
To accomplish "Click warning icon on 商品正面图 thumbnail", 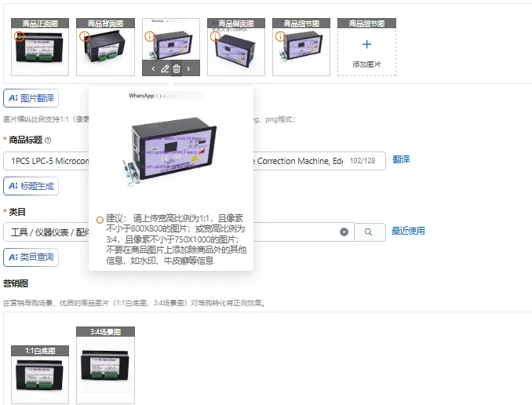I will 20,36.
